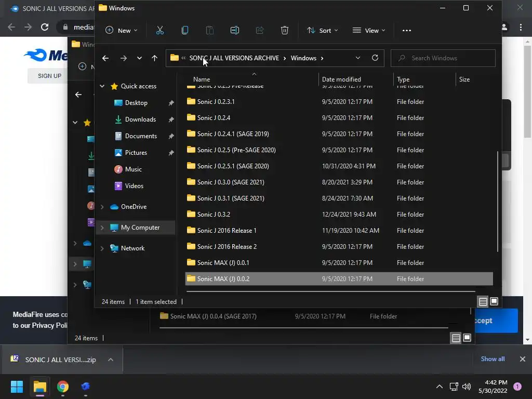
Task: Select Sonic J 0.3.1 (SAGE 2021) folder
Action: pyautogui.click(x=339, y=198)
